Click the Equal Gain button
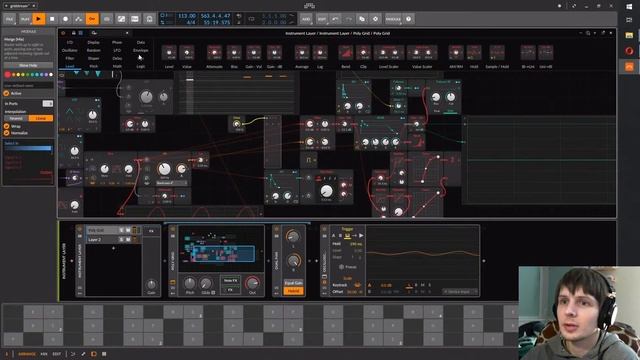Image resolution: width=640 pixels, height=360 pixels. click(293, 283)
